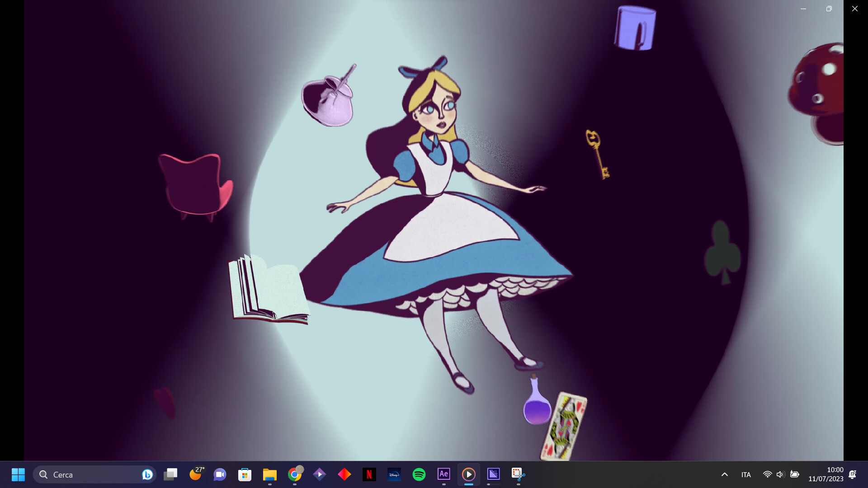The width and height of the screenshot is (868, 488).
Task: Open ITA language input selector
Action: click(746, 474)
